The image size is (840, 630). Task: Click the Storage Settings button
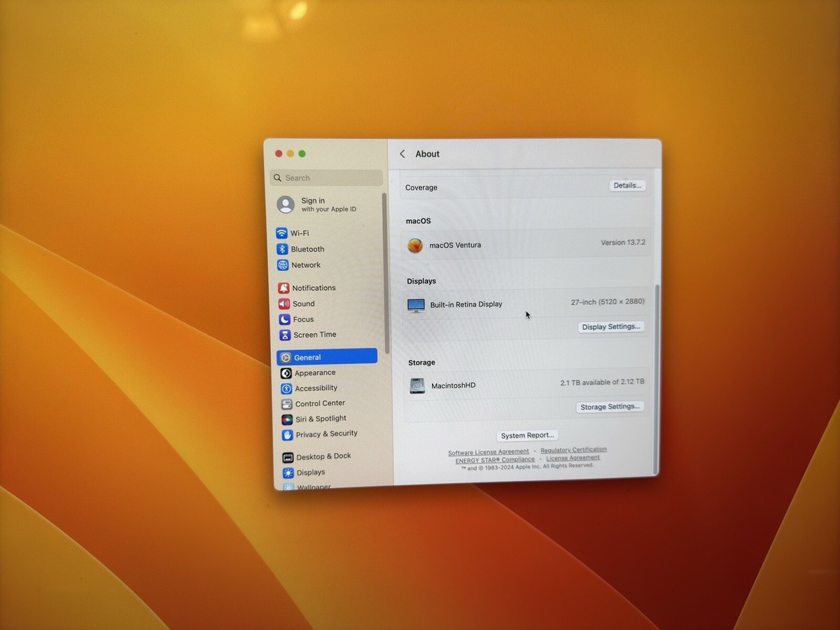(x=610, y=407)
